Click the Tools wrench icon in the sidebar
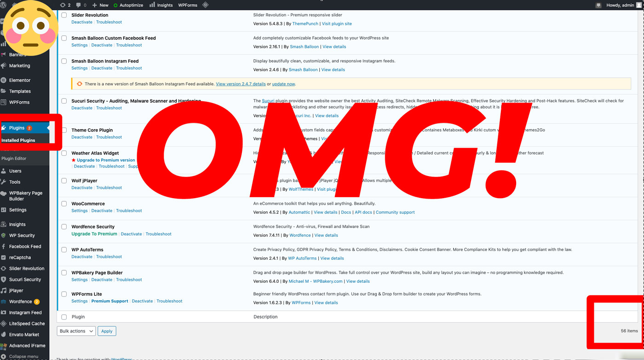This screenshot has height=360, width=644. coord(4,182)
